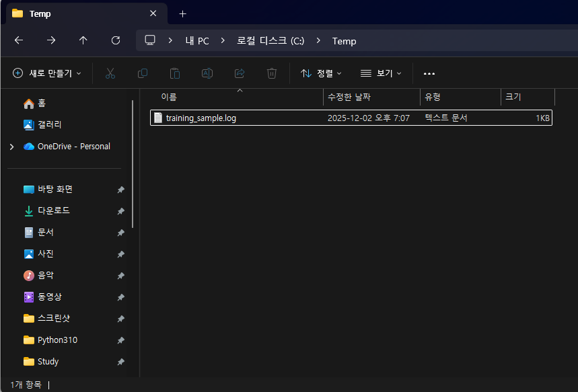Unpin 다운로드 from the sidebar pin toggle

point(120,210)
